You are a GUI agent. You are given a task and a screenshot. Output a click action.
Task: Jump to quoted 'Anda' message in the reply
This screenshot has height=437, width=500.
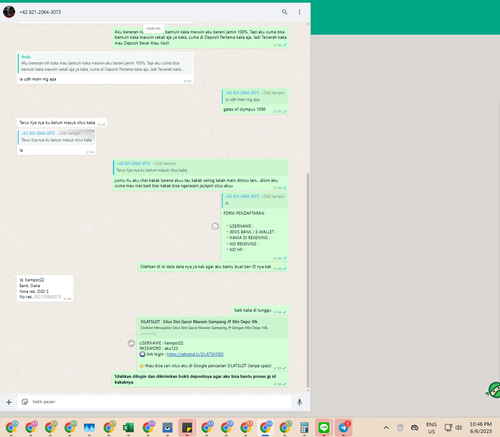pyautogui.click(x=105, y=63)
